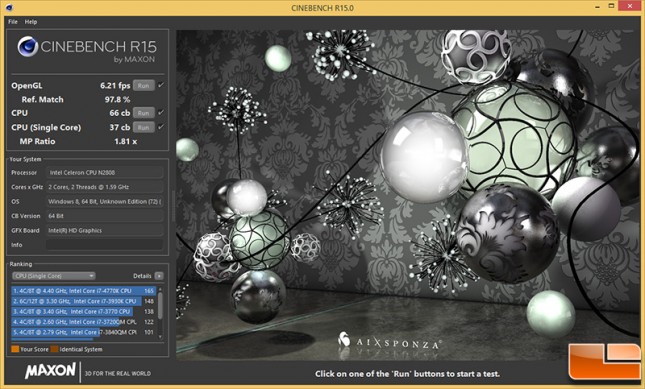This screenshot has width=645, height=389.
Task: Click the CPU score 66 cb
Action: tap(120, 113)
